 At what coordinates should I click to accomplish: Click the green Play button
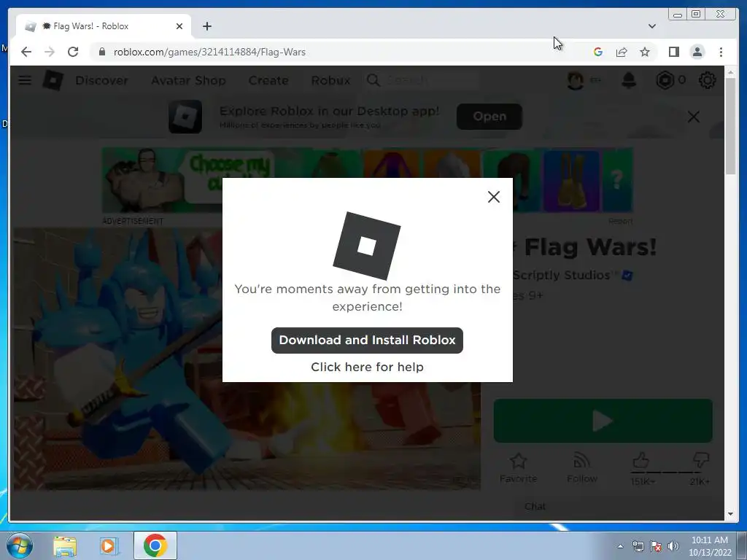click(x=603, y=421)
